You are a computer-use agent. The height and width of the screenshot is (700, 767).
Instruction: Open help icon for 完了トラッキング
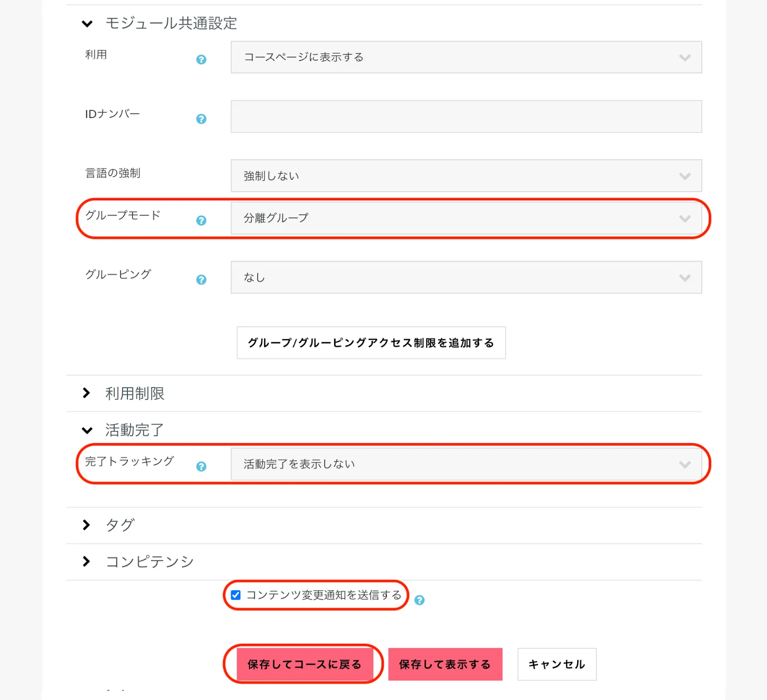tap(201, 466)
